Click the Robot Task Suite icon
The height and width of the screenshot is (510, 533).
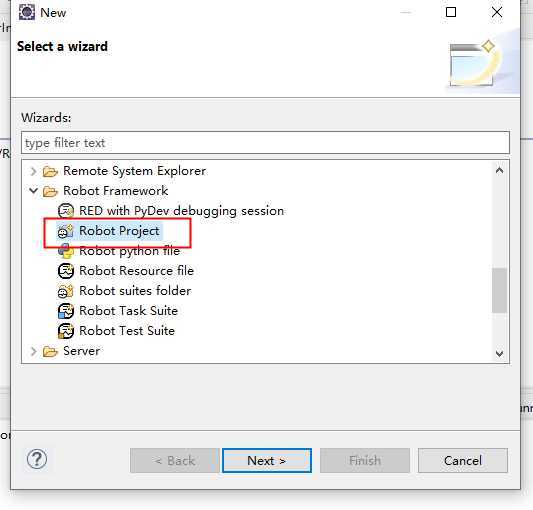tap(65, 311)
